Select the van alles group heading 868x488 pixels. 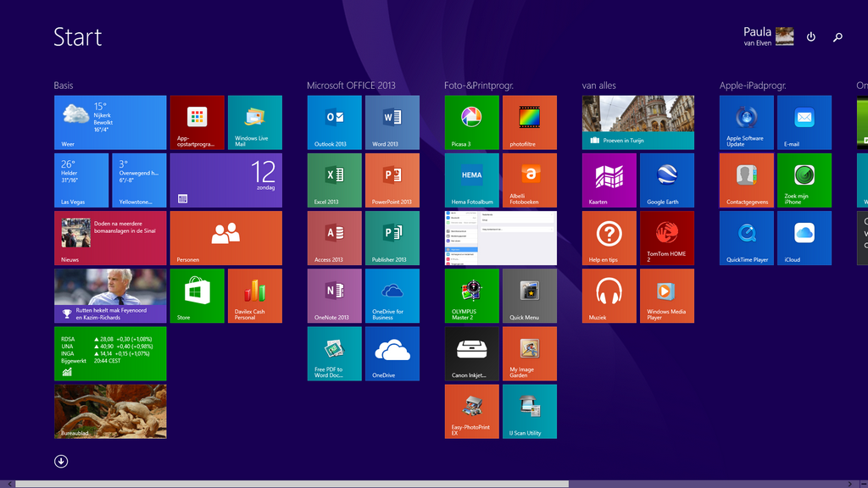(x=598, y=86)
